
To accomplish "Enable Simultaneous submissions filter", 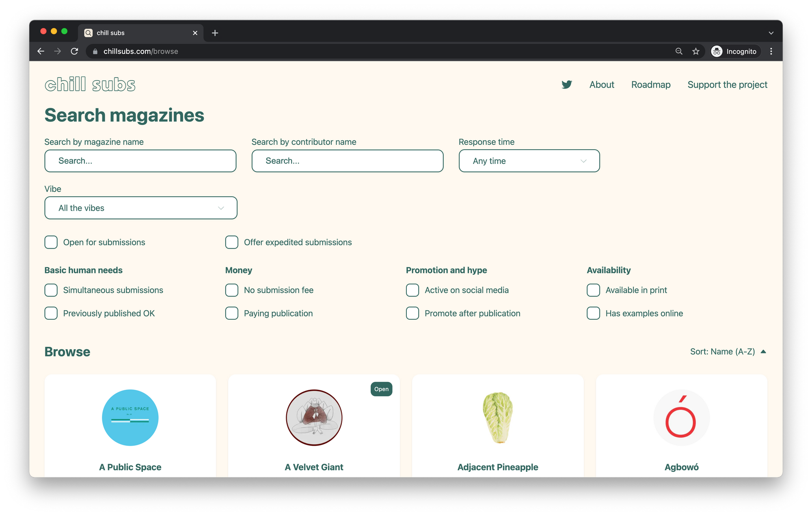I will (51, 290).
